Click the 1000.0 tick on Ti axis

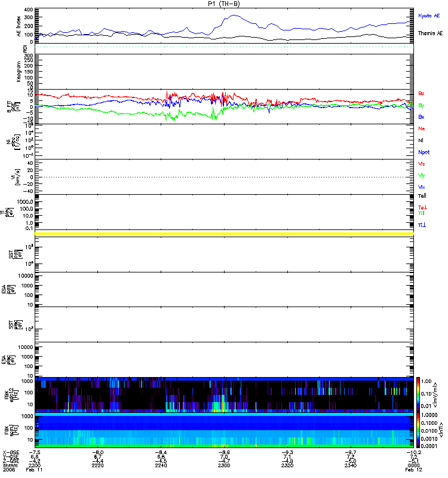tap(25, 202)
